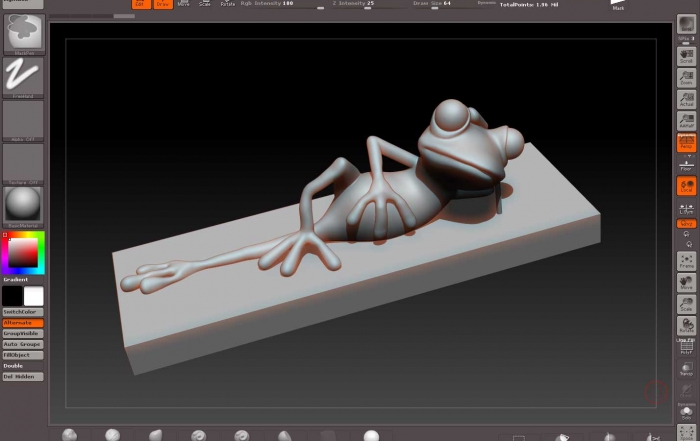
Task: Select the Move view icon on right
Action: 686,283
